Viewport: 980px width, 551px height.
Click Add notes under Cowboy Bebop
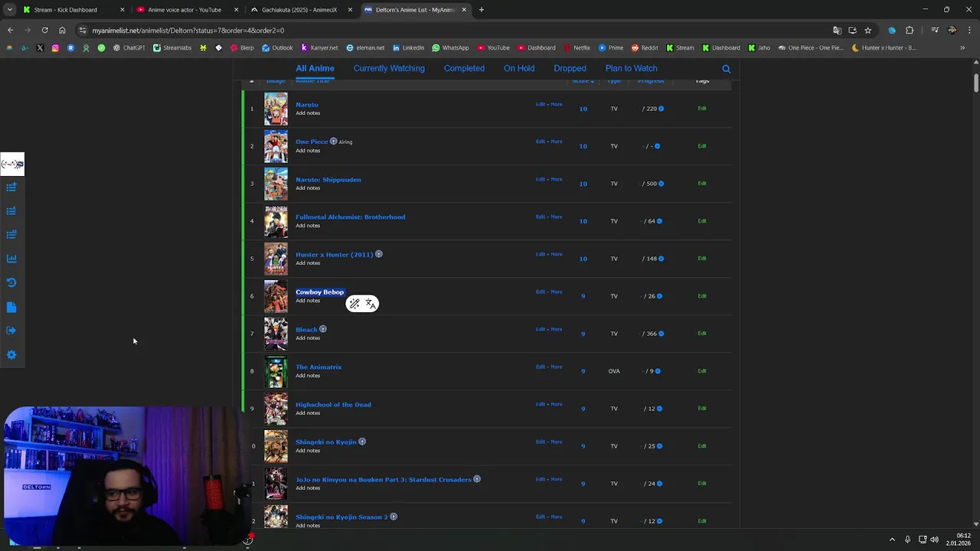[308, 301]
